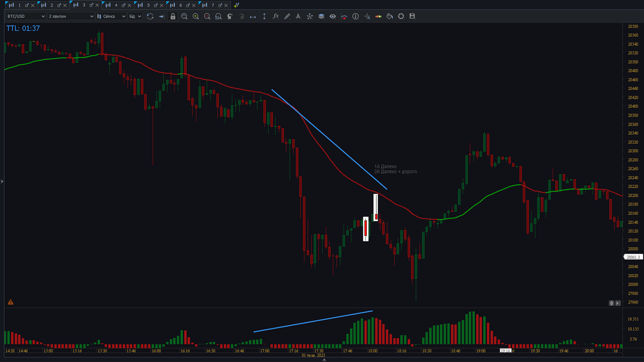Click the refresh chart data icon
The image size is (644, 362).
tap(150, 16)
